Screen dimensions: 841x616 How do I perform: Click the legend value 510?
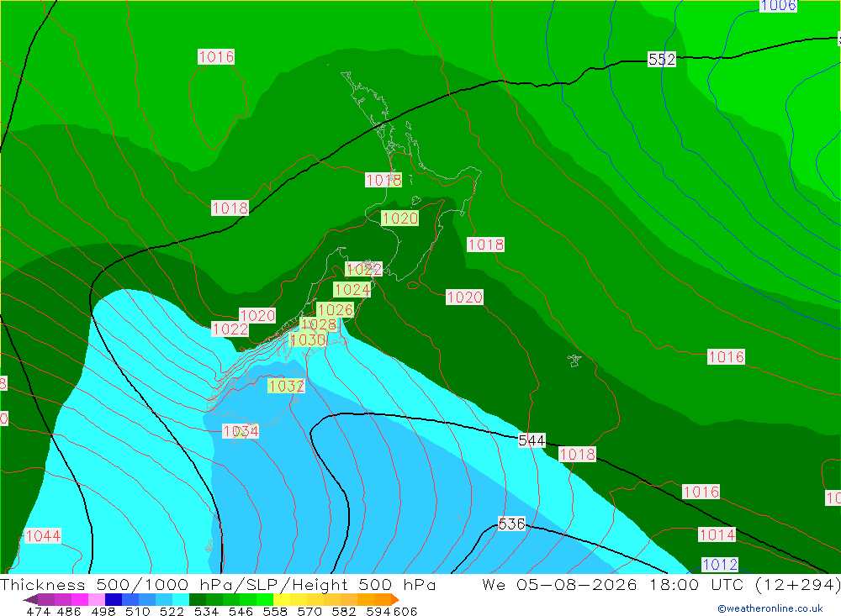click(x=137, y=611)
